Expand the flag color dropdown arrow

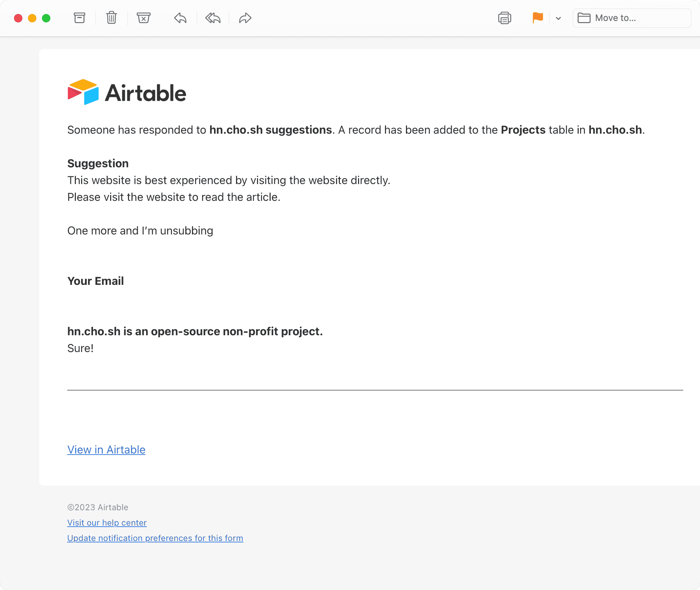(558, 18)
